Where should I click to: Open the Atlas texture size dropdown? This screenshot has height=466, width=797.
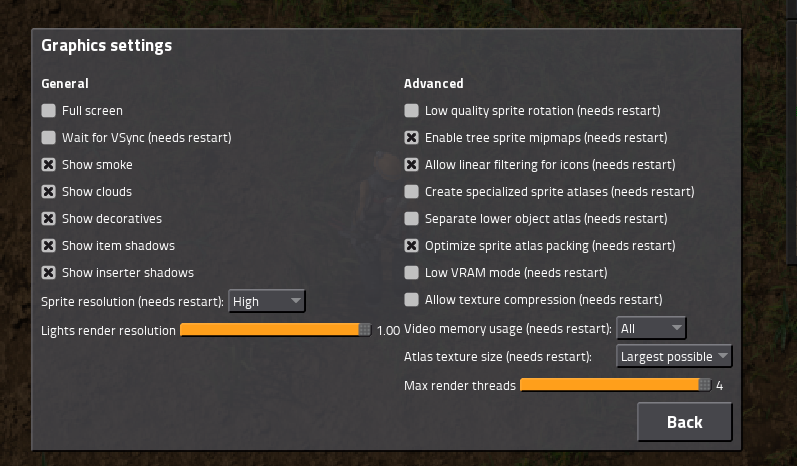coord(675,357)
